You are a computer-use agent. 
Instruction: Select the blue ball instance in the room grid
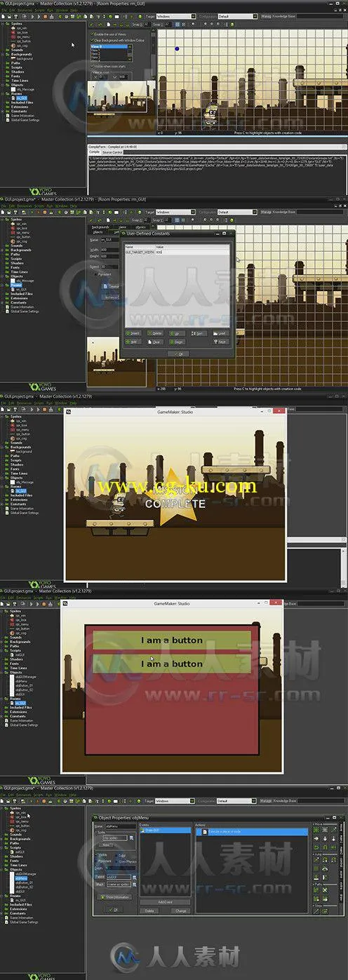pyautogui.click(x=177, y=49)
